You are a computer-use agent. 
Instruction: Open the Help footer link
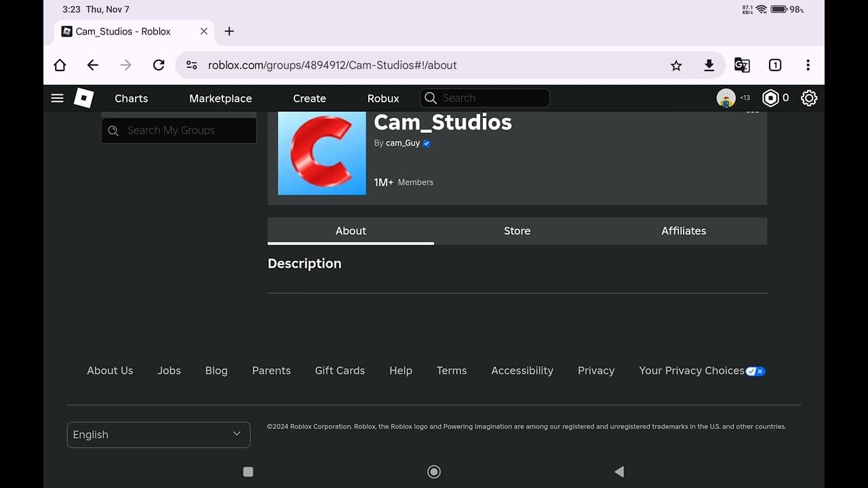coord(401,371)
